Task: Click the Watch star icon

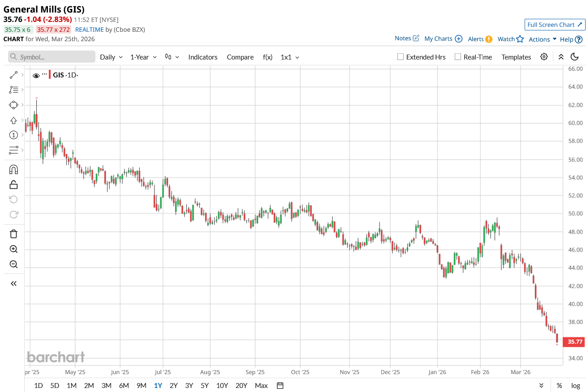Action: (520, 39)
